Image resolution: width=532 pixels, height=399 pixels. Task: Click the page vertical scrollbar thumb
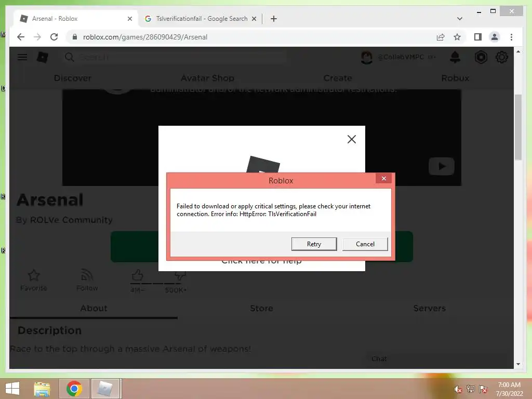click(518, 127)
